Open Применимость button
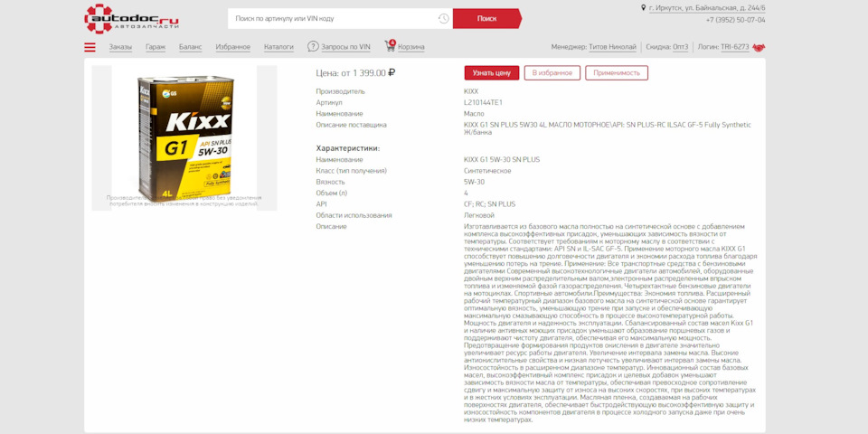Viewport: 868px width, 434px height. (617, 73)
